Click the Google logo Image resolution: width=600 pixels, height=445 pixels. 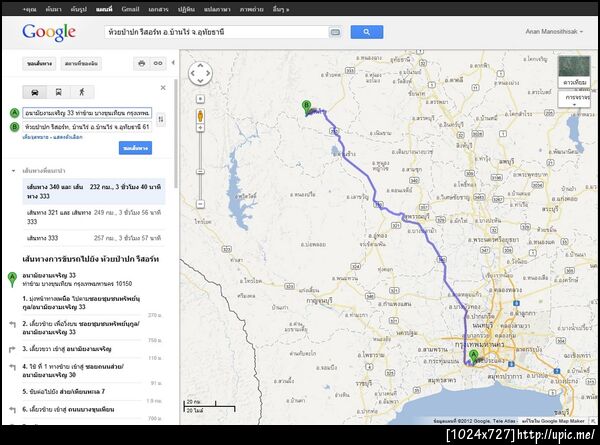pyautogui.click(x=49, y=32)
